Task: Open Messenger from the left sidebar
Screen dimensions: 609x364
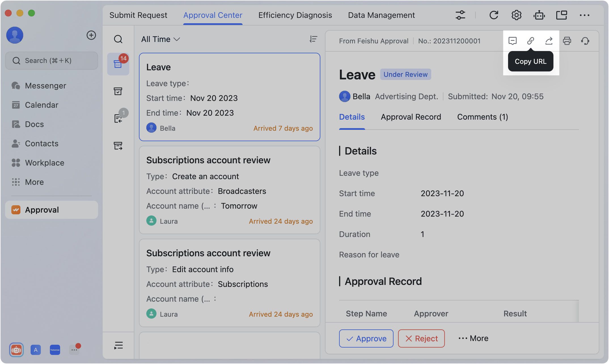Action: point(45,86)
